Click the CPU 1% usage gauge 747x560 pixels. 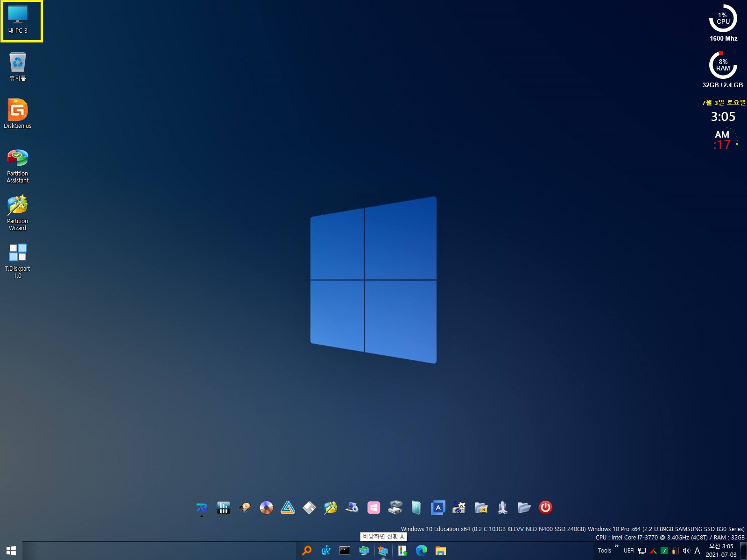[723, 19]
